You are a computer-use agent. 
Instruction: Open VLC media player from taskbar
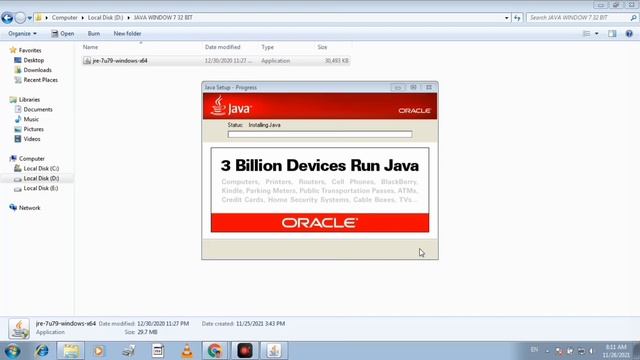pos(187,351)
